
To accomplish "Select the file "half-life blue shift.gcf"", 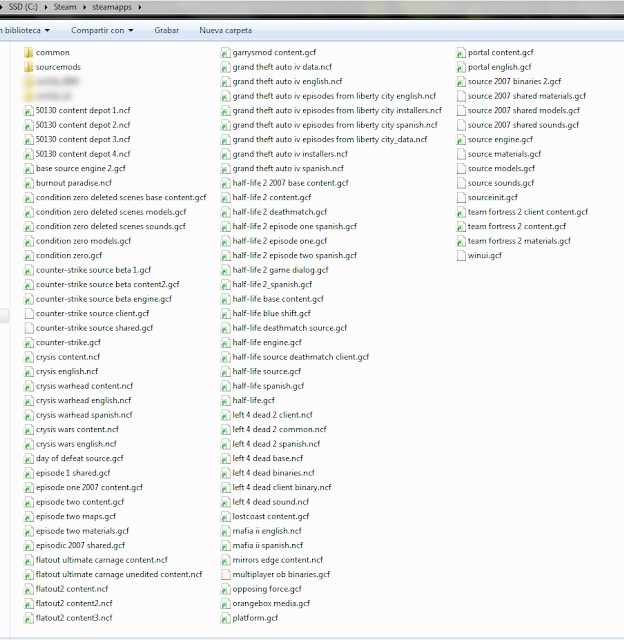I will (271, 313).
